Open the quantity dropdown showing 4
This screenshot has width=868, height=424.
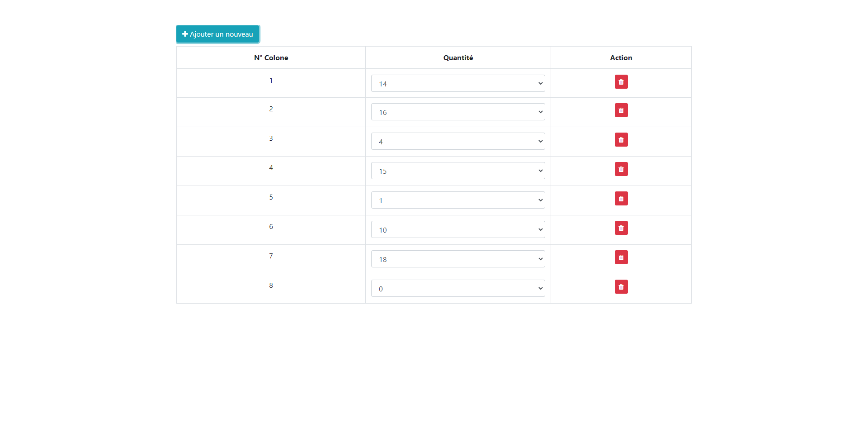pos(458,141)
